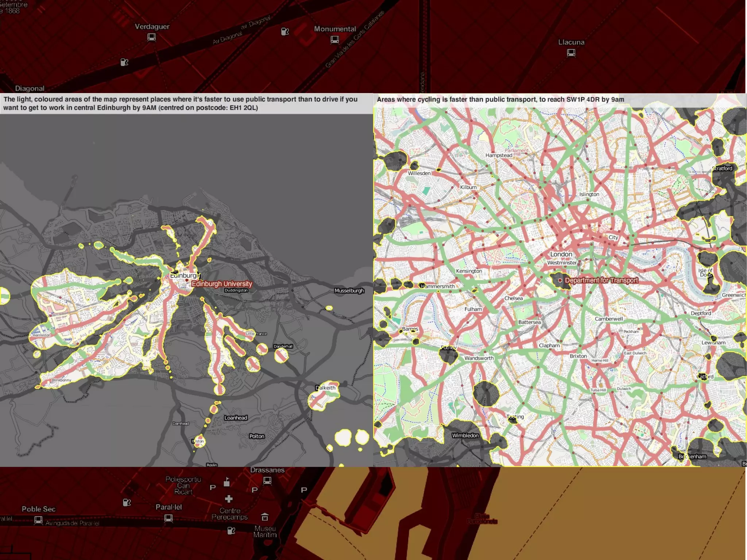
Task: Click the Verdaguer metro station icon
Action: click(151, 37)
